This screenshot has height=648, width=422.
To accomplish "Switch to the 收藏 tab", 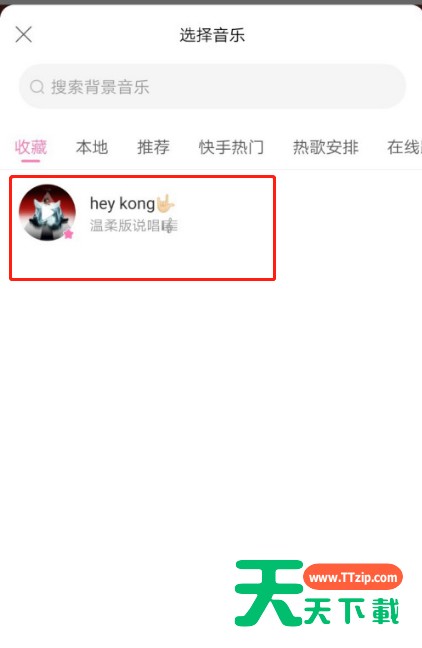I will [31, 147].
